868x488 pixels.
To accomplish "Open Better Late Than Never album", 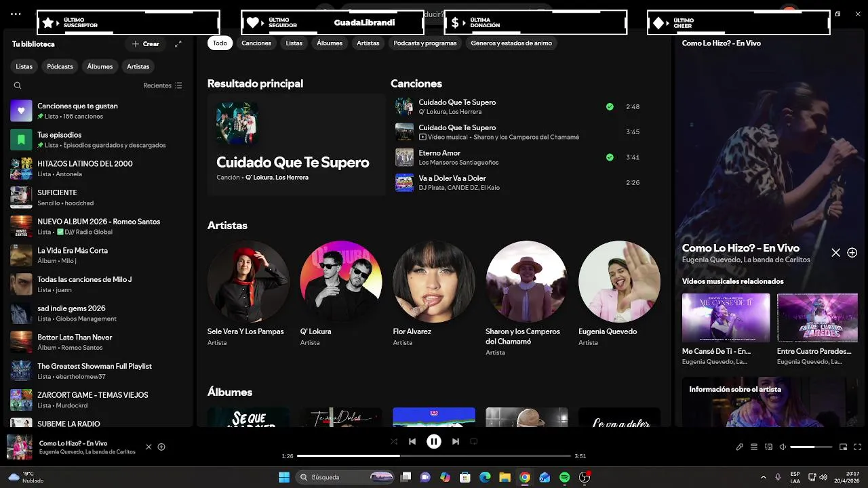I will (x=98, y=342).
